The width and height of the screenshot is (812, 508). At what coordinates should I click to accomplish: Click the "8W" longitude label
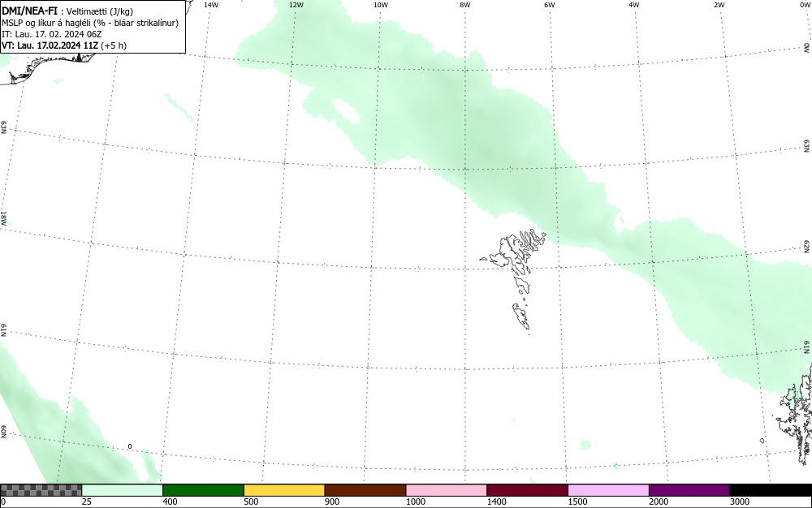pyautogui.click(x=465, y=5)
